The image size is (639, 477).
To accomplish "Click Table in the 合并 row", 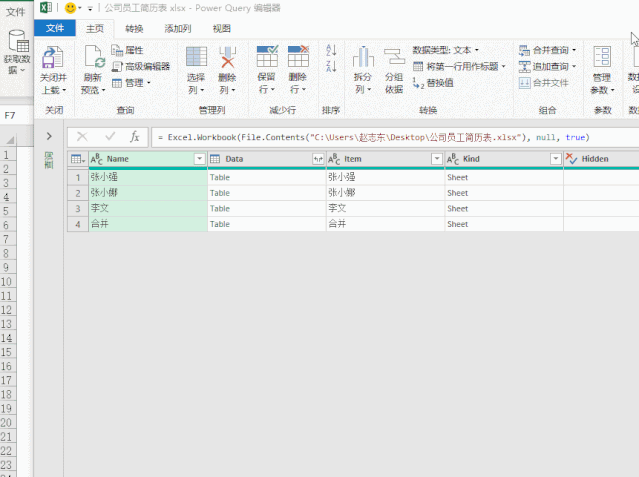I will tap(220, 224).
